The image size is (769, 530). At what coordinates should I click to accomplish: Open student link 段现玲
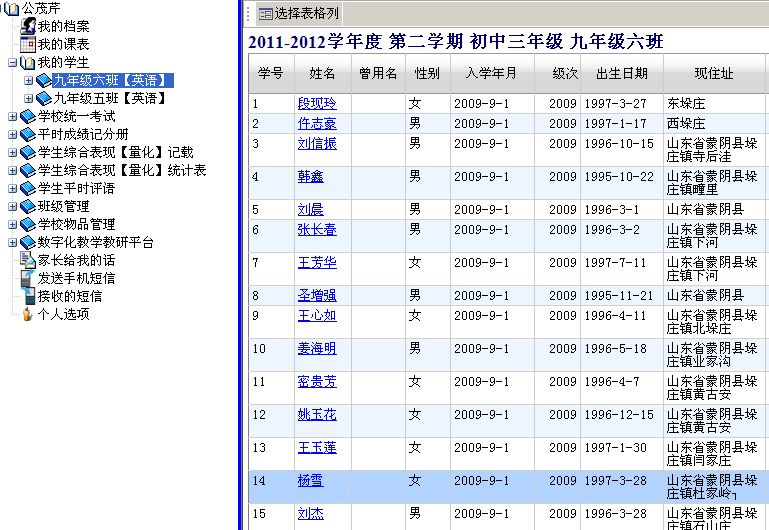(317, 103)
